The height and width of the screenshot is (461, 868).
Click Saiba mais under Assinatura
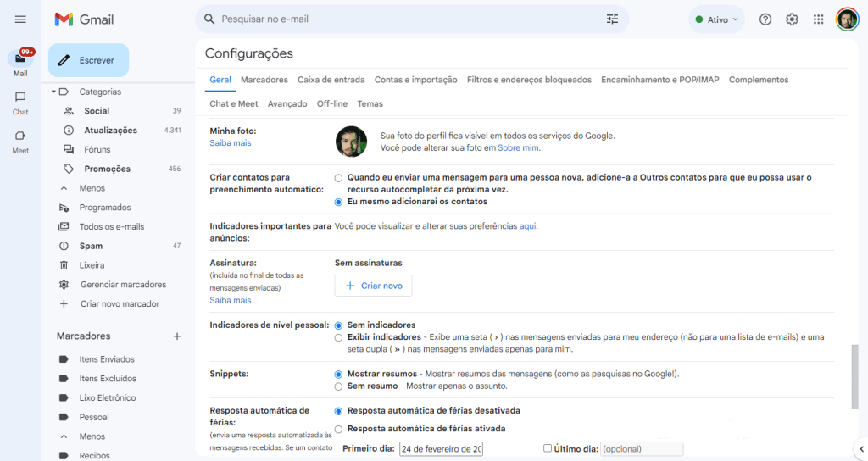click(x=231, y=300)
